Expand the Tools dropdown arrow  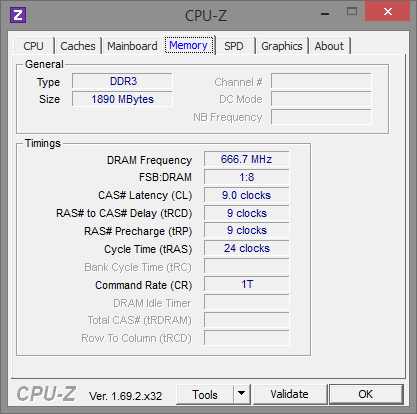click(x=242, y=395)
